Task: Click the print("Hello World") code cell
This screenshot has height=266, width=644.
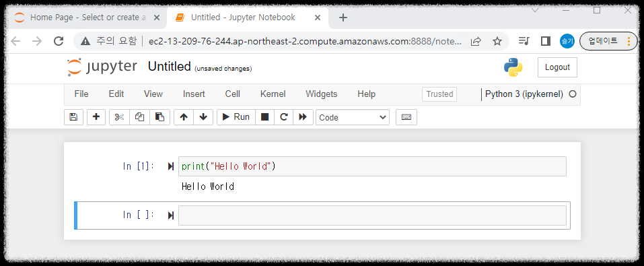Action: [x=372, y=166]
